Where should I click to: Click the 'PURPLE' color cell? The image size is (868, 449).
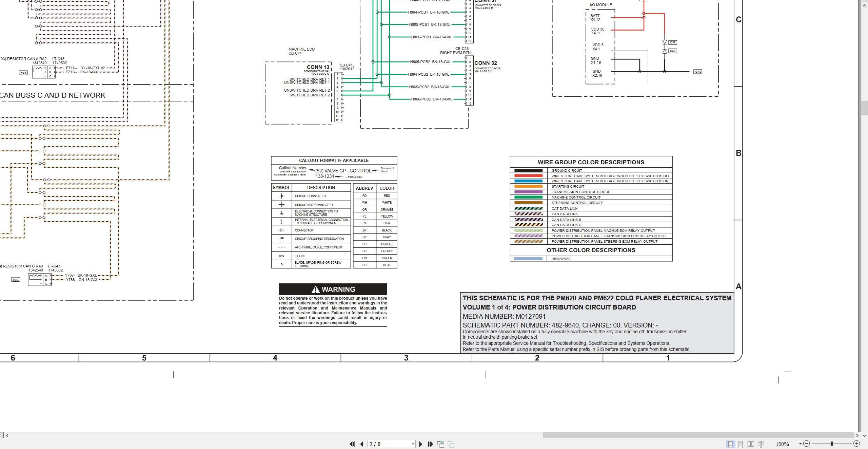click(387, 244)
